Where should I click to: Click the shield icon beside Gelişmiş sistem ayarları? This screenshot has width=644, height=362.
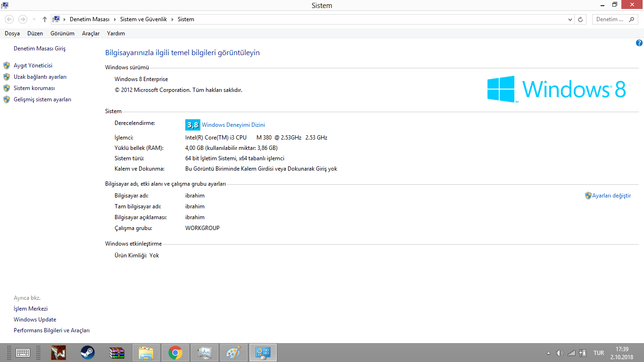point(7,99)
